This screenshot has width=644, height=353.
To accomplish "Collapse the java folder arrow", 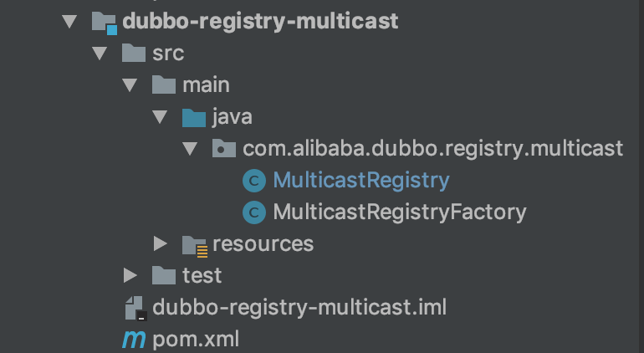I will [160, 117].
